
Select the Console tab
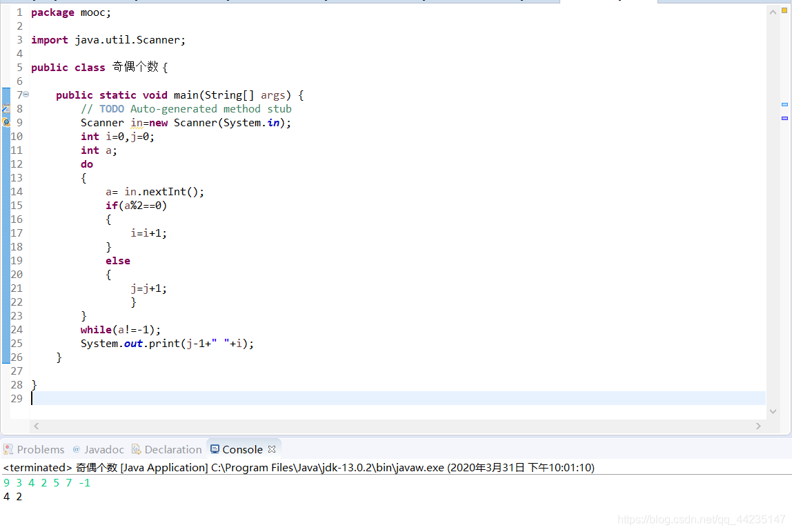[x=242, y=449]
